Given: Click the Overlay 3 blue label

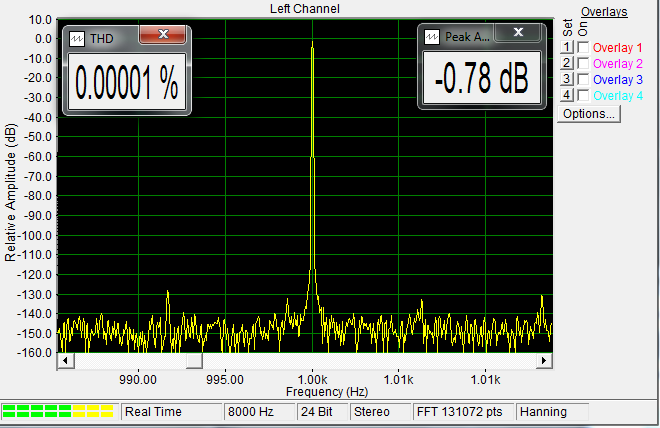Looking at the screenshot, I should [617, 80].
